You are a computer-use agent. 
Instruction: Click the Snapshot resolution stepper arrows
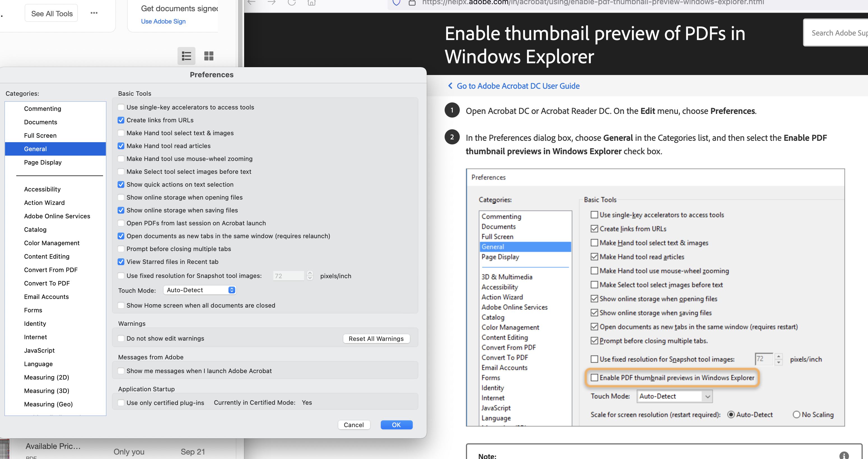[310, 275]
